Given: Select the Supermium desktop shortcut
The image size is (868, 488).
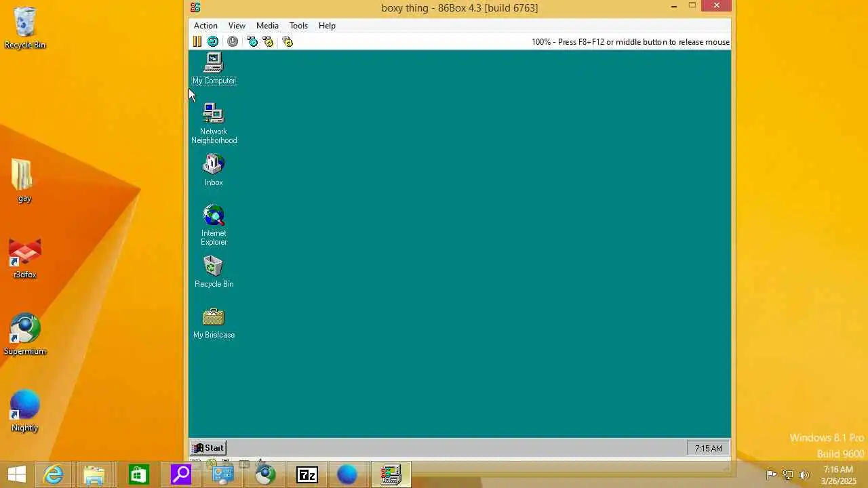Looking at the screenshot, I should 25,334.
